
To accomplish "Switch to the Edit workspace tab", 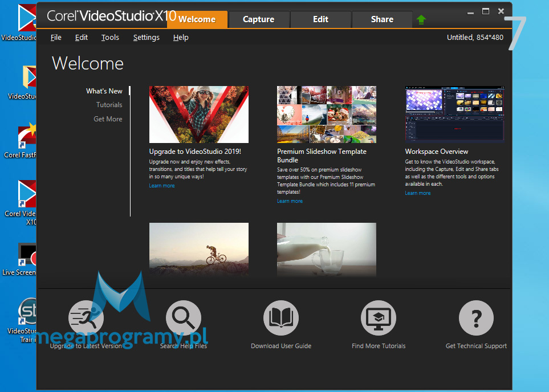I will [321, 19].
